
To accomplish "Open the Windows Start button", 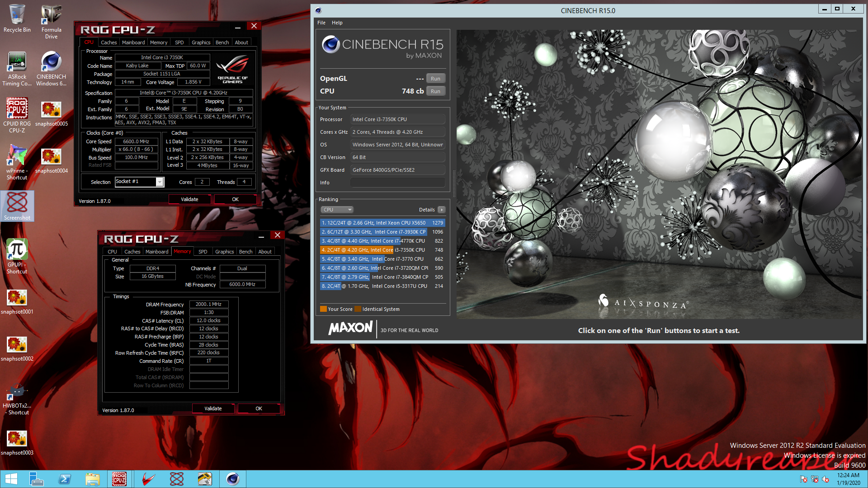I will coord(11,479).
